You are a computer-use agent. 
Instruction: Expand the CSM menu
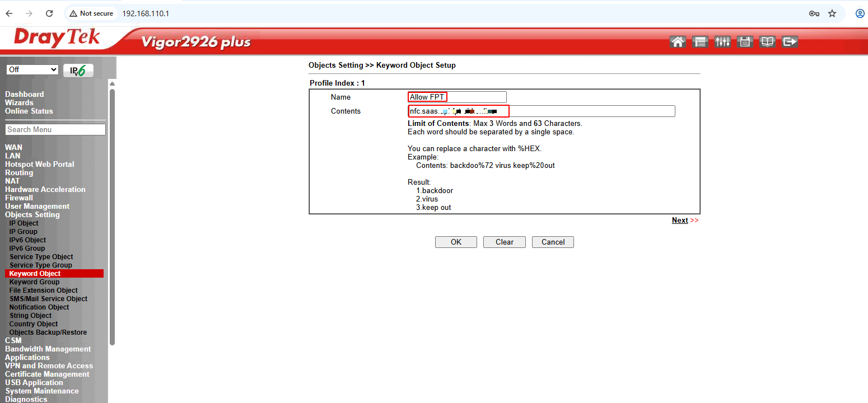point(13,340)
